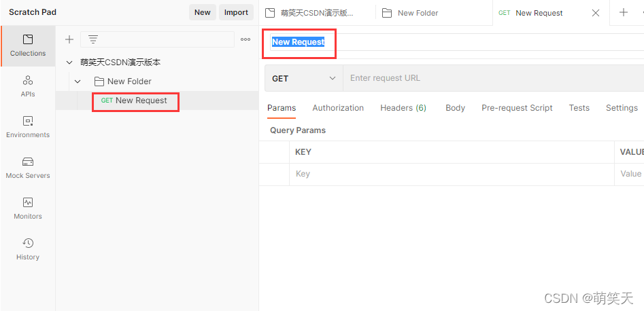Viewport: 644px width, 311px height.
Task: Switch to the Authorization tab
Action: 338,108
